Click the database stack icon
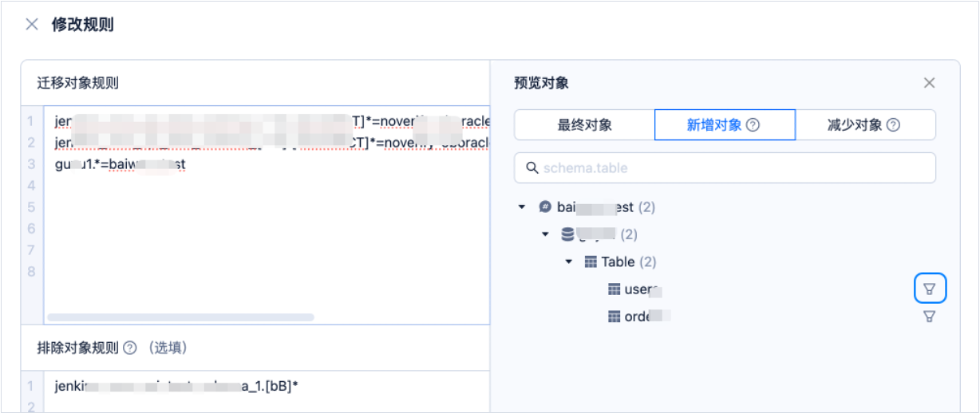The height and width of the screenshot is (413, 980). (x=568, y=234)
